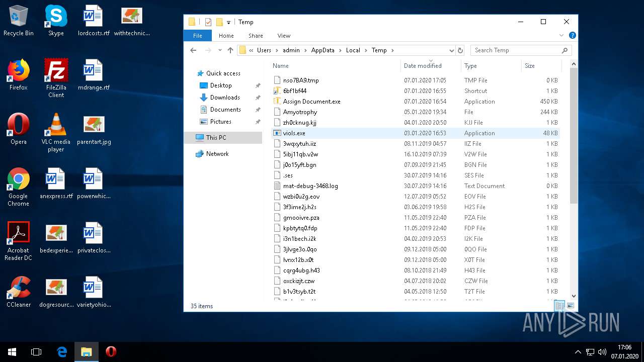Open the taskbar clock and date
The width and height of the screenshot is (644, 362).
(624, 352)
